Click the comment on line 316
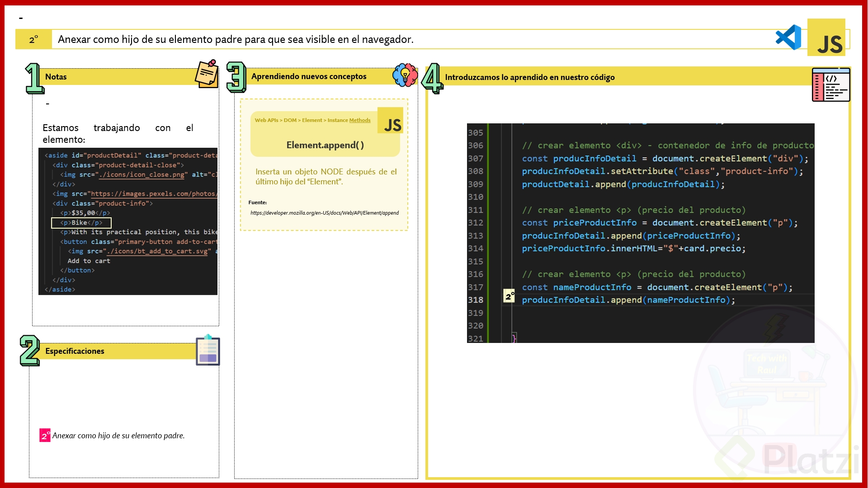This screenshot has width=868, height=488. click(634, 274)
